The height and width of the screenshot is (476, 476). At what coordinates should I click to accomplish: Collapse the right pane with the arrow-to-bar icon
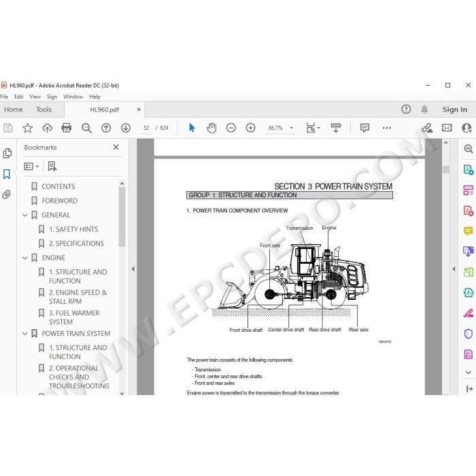[x=469, y=388]
